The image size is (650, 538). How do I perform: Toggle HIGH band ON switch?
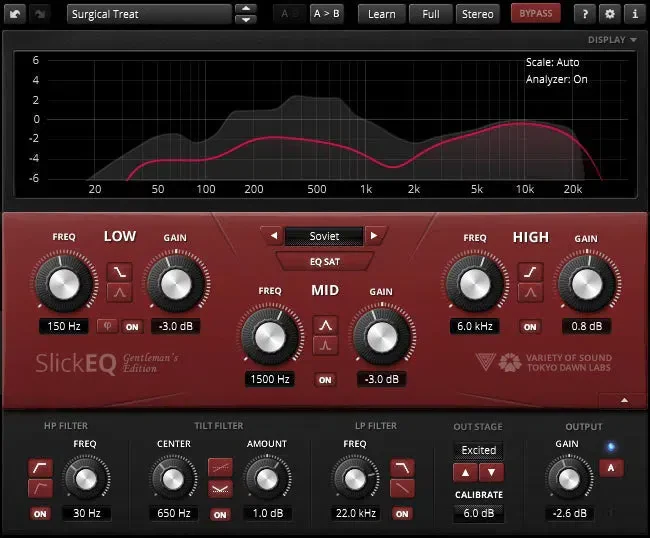pyautogui.click(x=530, y=327)
